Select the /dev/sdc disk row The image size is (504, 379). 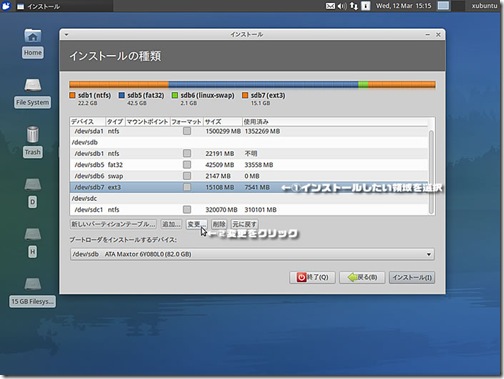[x=249, y=198]
